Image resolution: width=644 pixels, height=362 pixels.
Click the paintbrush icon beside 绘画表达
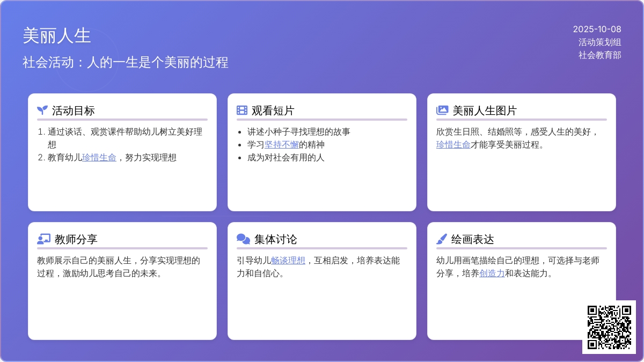(442, 239)
